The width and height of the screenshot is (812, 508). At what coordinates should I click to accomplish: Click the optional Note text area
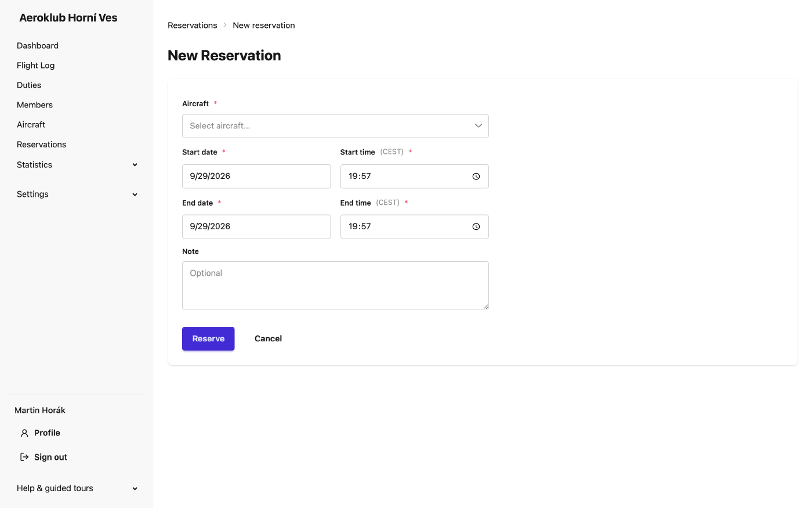coord(335,286)
